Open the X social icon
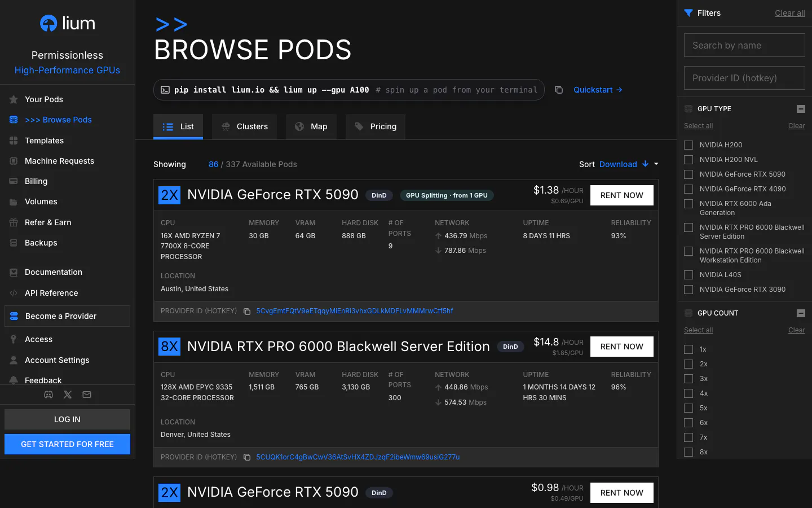 click(x=68, y=395)
